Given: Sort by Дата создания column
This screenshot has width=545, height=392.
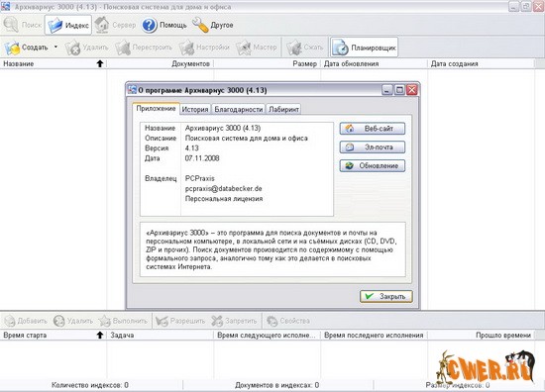Looking at the screenshot, I should tap(481, 64).
